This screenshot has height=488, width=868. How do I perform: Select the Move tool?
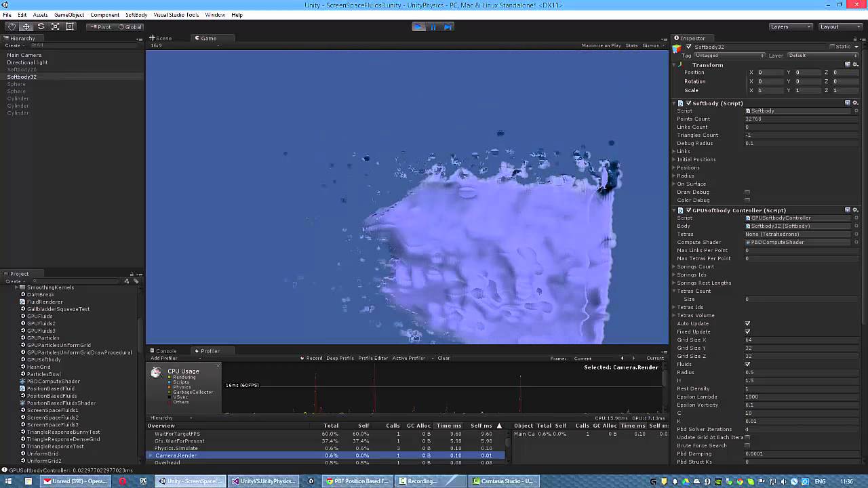click(26, 26)
